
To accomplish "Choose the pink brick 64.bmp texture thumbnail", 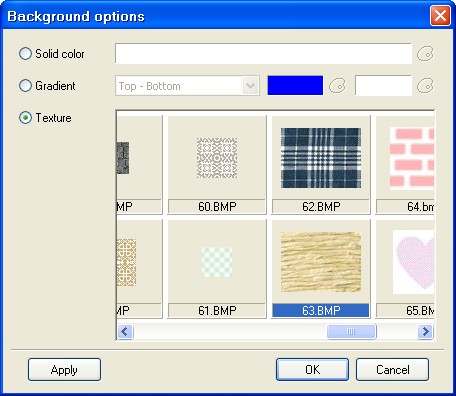I will click(412, 158).
